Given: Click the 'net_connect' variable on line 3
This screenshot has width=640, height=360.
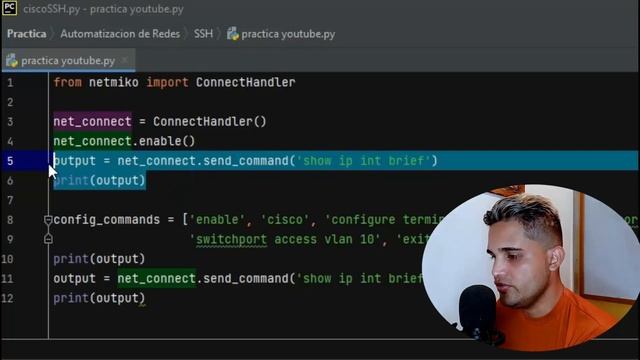Looking at the screenshot, I should click(92, 121).
